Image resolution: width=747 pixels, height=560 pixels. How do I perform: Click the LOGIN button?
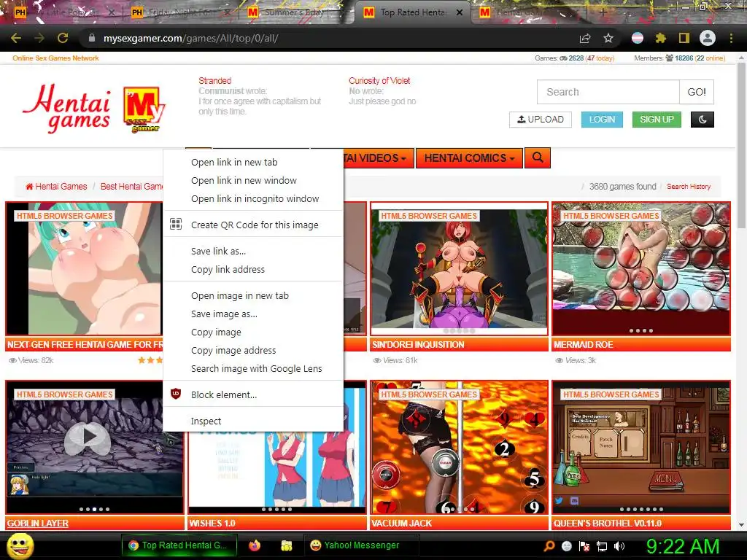pyautogui.click(x=602, y=120)
